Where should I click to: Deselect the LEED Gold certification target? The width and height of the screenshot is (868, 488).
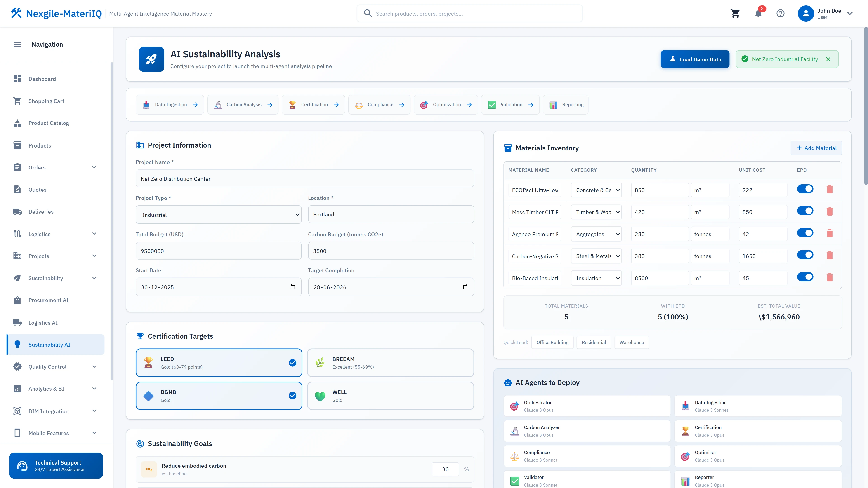point(219,363)
